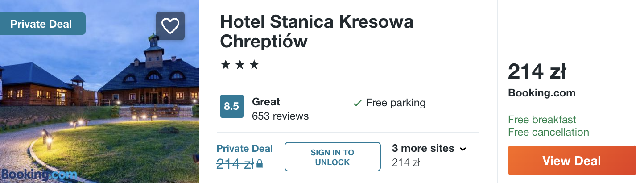
Task: Open the 3 more sites dropdown
Action: click(423, 148)
